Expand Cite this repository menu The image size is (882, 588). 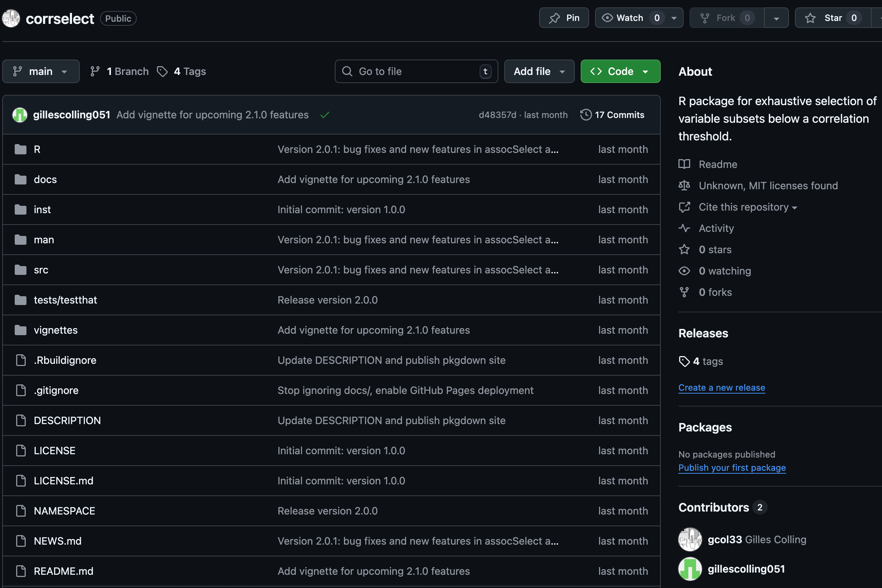click(747, 207)
